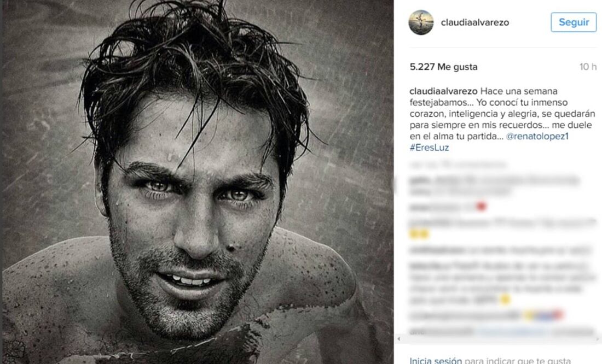Viewport: 602px width, 364px height.
Task: Click the Seguir follow button
Action: point(574,22)
